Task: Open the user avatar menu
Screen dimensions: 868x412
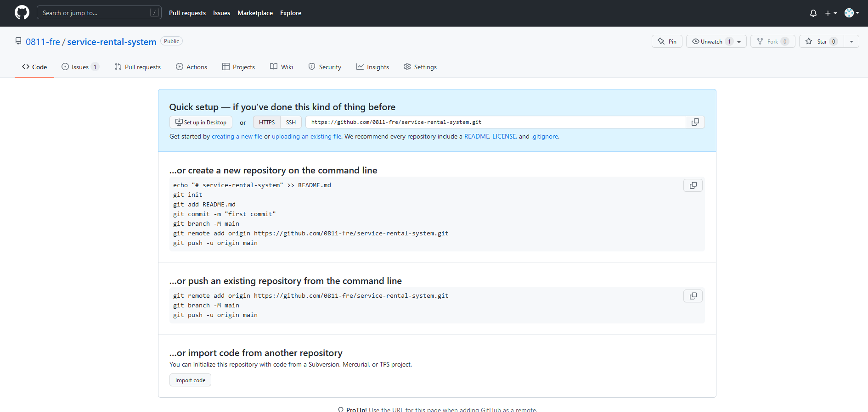Action: pos(851,13)
